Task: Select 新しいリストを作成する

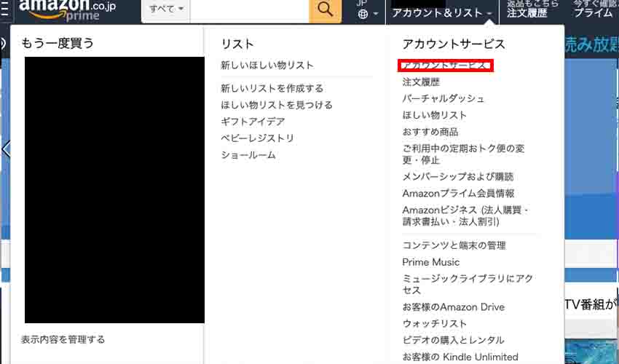Action: (272, 88)
